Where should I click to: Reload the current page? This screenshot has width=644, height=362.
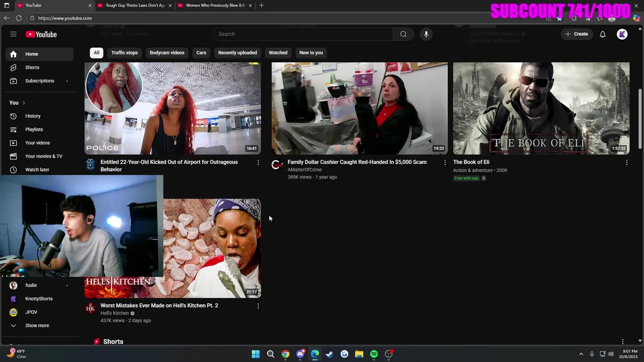pos(19,18)
